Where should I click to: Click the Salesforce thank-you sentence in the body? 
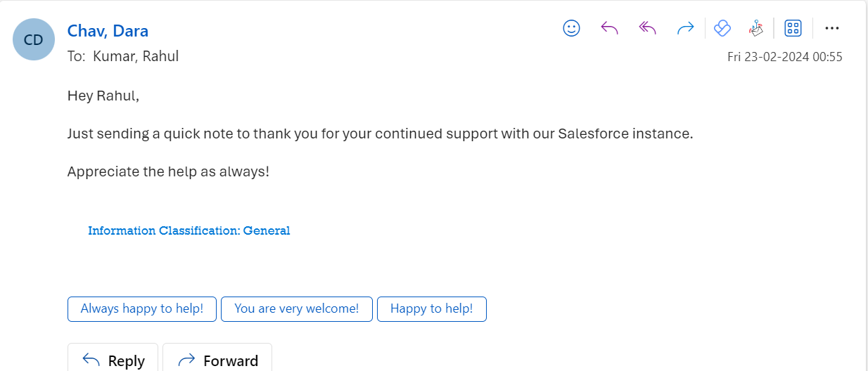pyautogui.click(x=381, y=134)
